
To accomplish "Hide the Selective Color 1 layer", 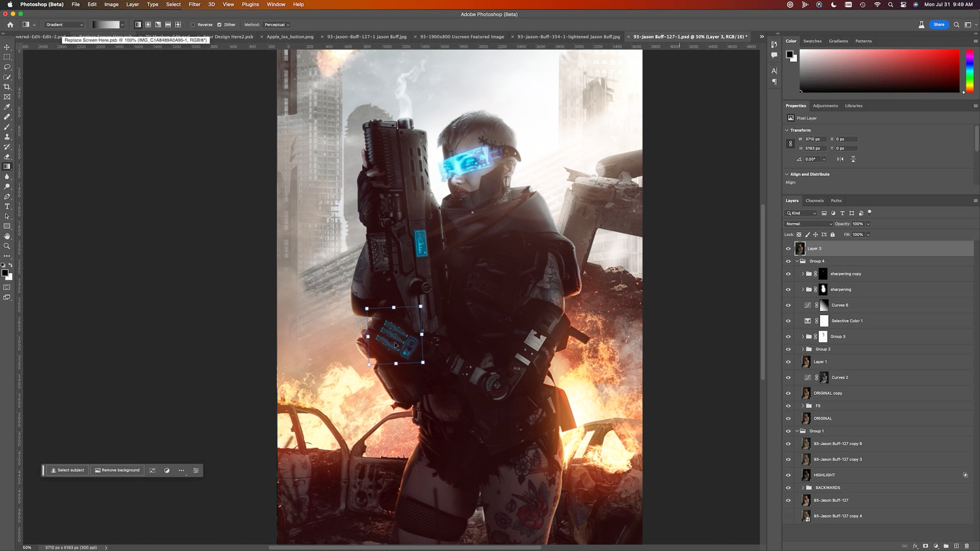I will click(788, 321).
